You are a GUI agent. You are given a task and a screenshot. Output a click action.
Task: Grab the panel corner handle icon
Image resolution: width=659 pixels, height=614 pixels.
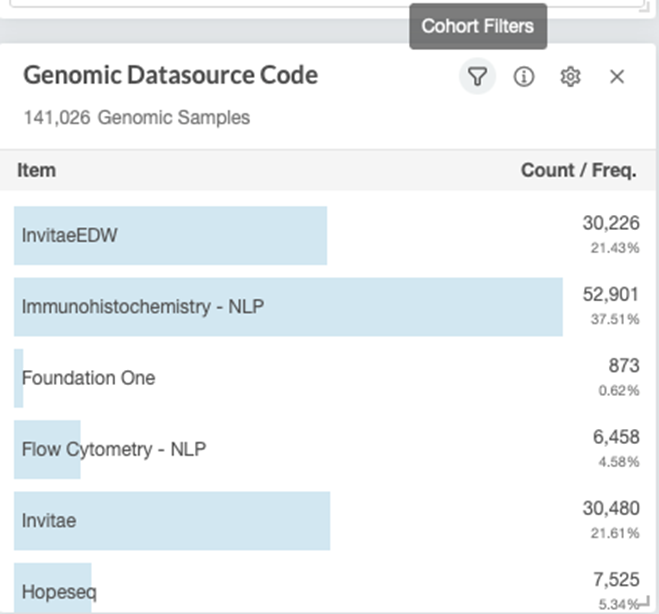pyautogui.click(x=644, y=602)
